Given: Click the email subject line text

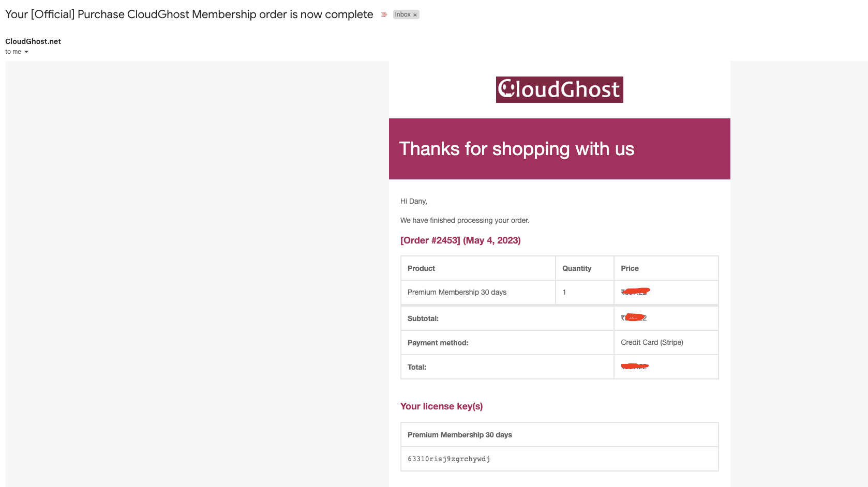Looking at the screenshot, I should (x=189, y=14).
